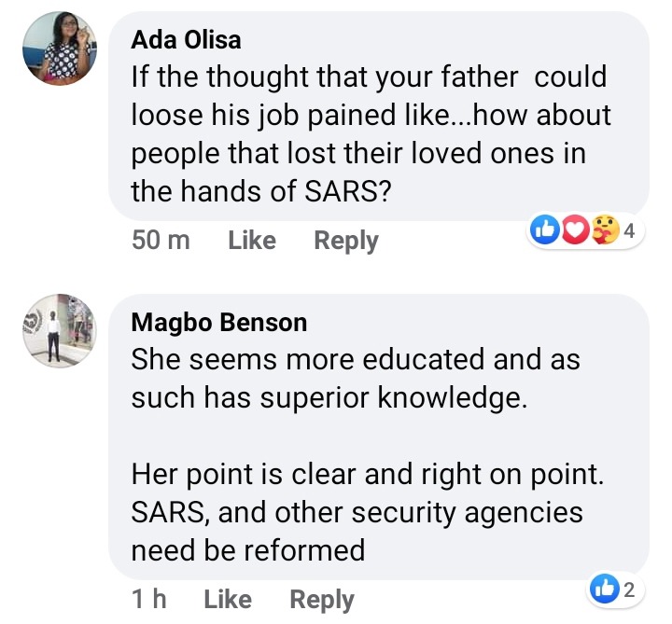Screen dimensions: 672x624
Task: Open Magbo Benson's profile picture
Action: 60,329
